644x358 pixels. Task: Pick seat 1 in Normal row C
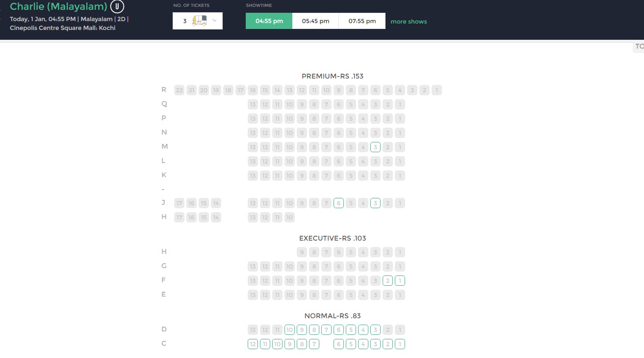pos(400,344)
